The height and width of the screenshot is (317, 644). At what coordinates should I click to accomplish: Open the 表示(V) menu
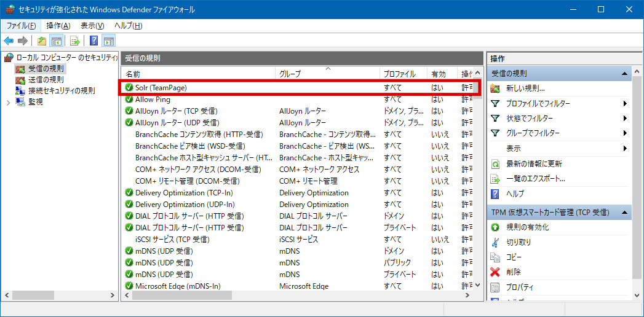click(x=92, y=26)
